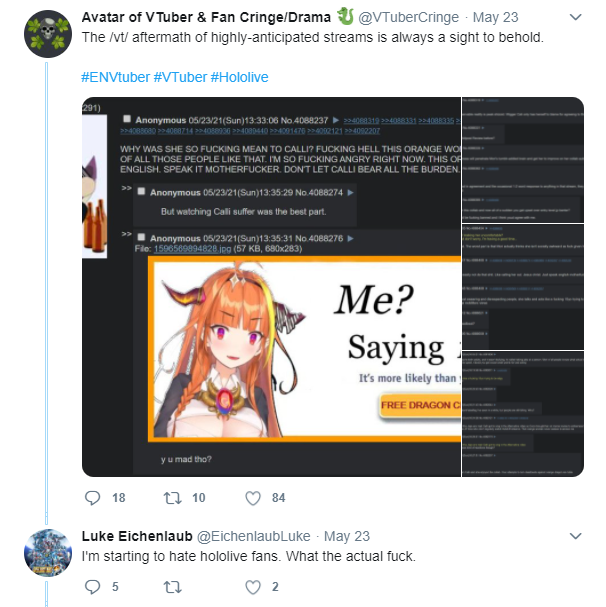Reply to Luke Eichenlaub's tweet
This screenshot has height=607, width=606.
pos(93,587)
